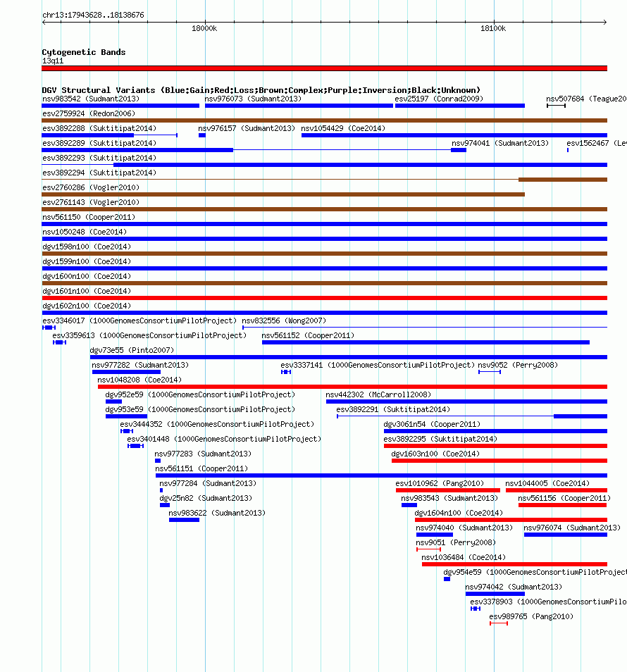
Task: Open dgv1601n100 (Coe2014) label
Action: click(x=87, y=291)
